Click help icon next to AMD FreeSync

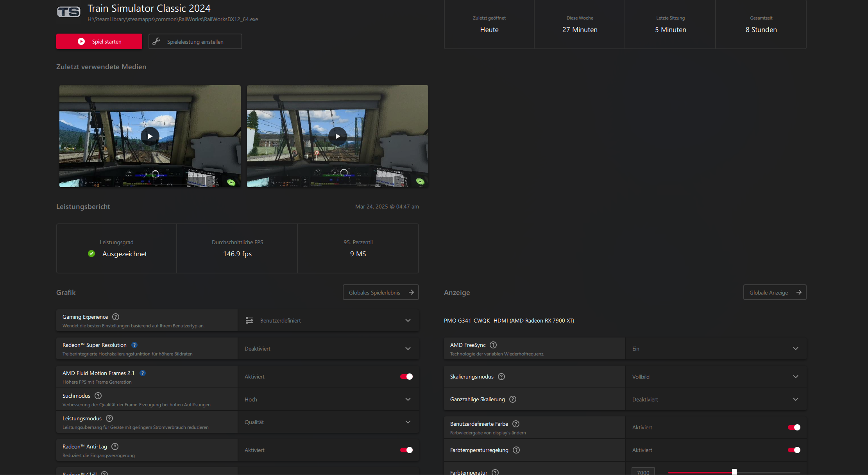pyautogui.click(x=493, y=345)
